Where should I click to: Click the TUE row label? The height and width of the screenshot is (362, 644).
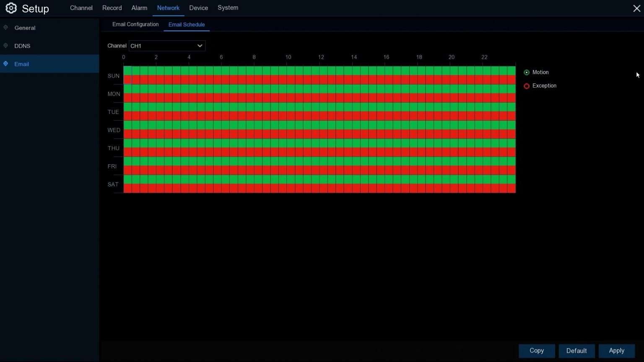[x=113, y=112]
